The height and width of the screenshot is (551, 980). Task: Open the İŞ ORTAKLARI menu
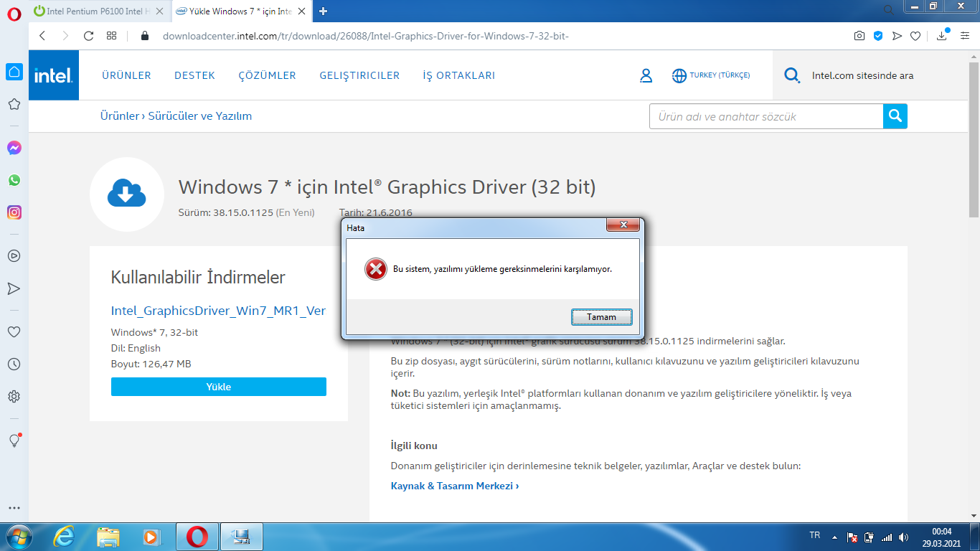tap(459, 75)
